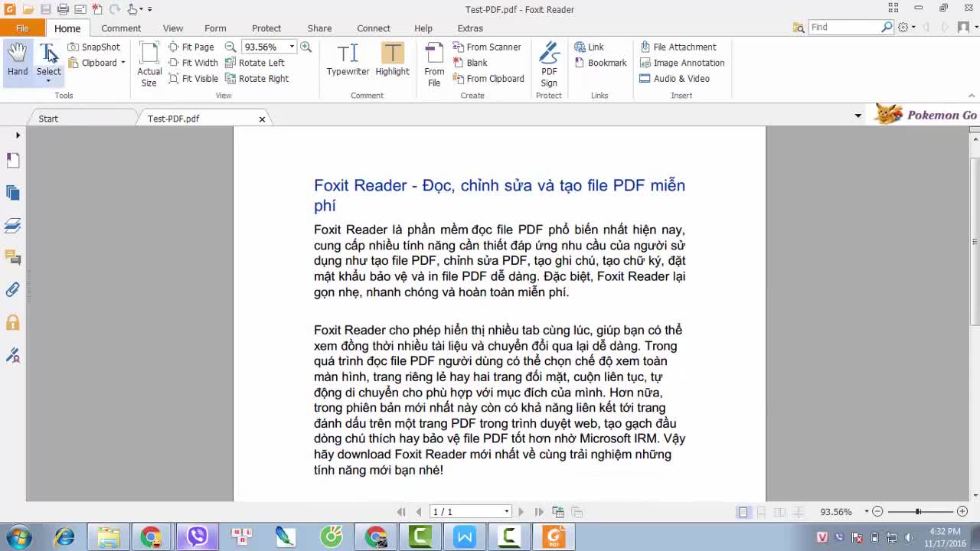Click the zoom slider handle

tap(918, 512)
